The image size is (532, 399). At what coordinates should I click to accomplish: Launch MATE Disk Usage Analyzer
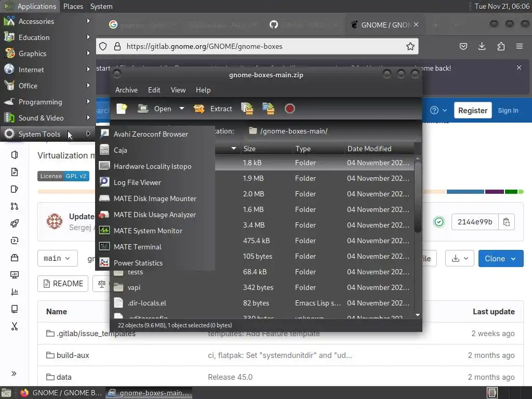coord(155,215)
